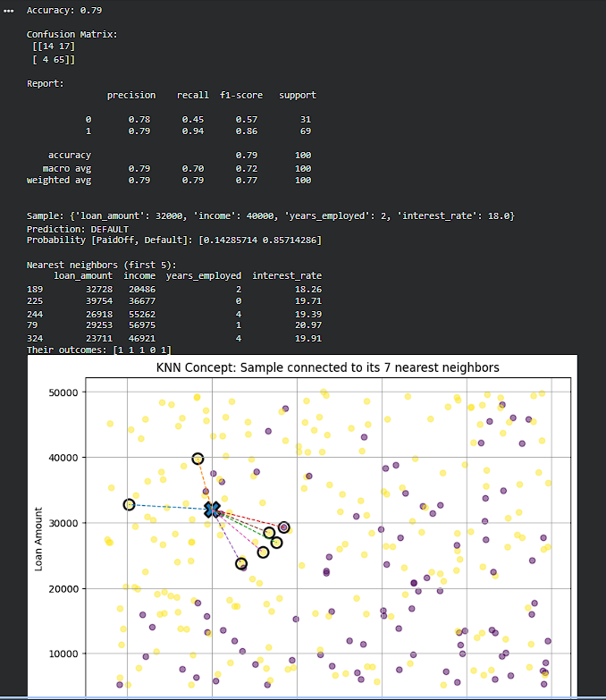Open the cell output options ellipsis

8,11
